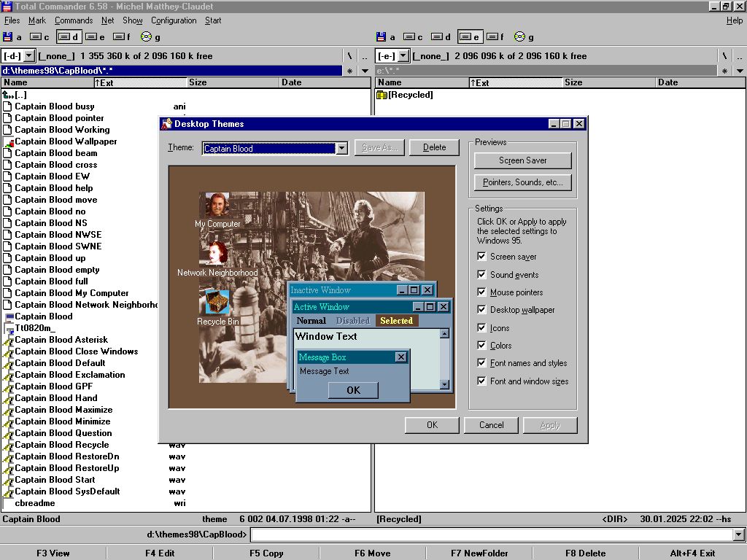Open command line history dropdown

point(738,535)
